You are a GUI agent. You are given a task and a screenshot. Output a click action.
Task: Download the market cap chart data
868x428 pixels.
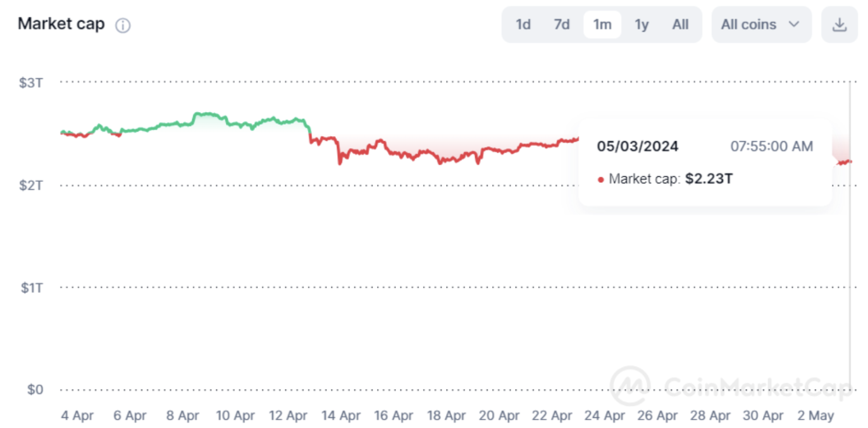pyautogui.click(x=839, y=25)
